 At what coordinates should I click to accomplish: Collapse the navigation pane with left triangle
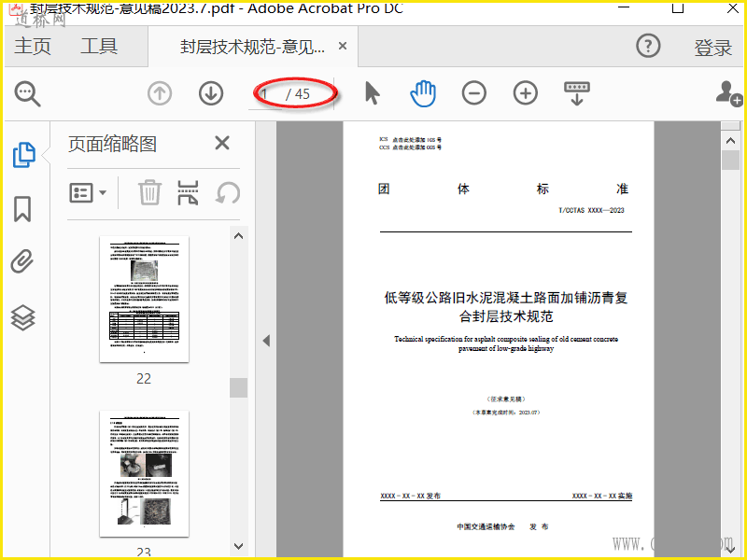[266, 341]
